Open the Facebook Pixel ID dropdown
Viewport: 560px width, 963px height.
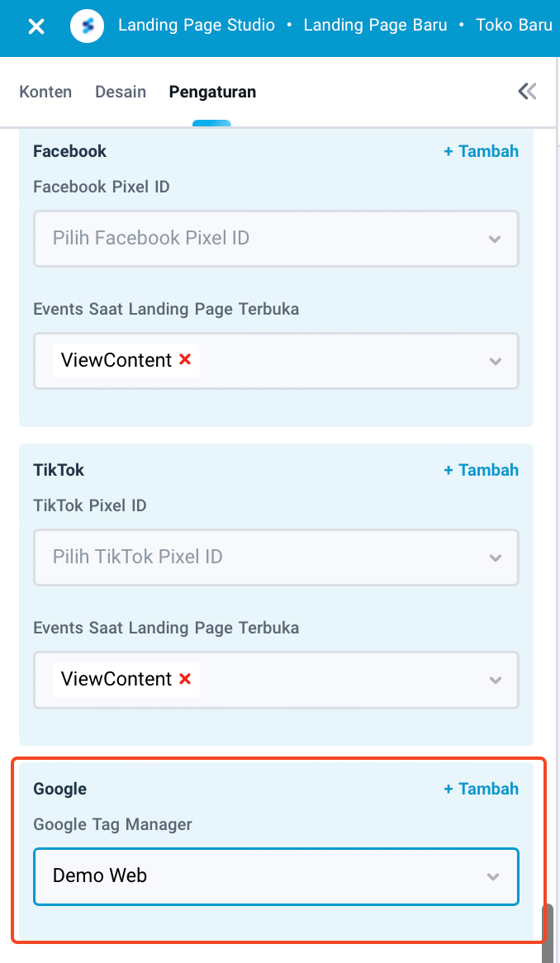pyautogui.click(x=276, y=239)
